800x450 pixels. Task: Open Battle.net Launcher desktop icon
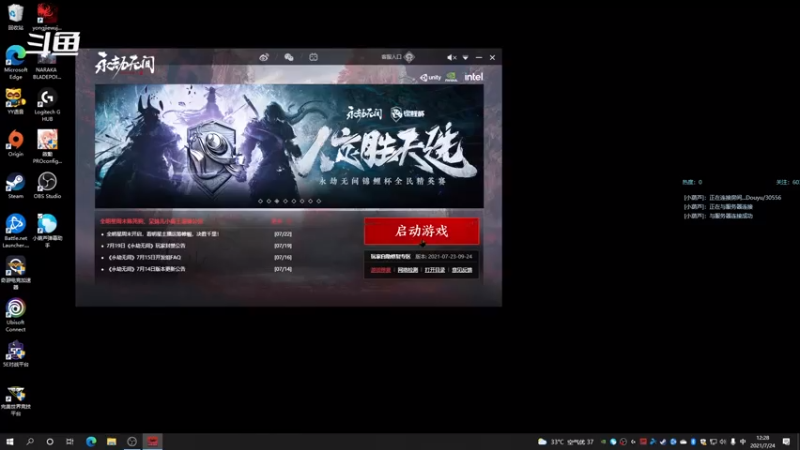tap(15, 231)
